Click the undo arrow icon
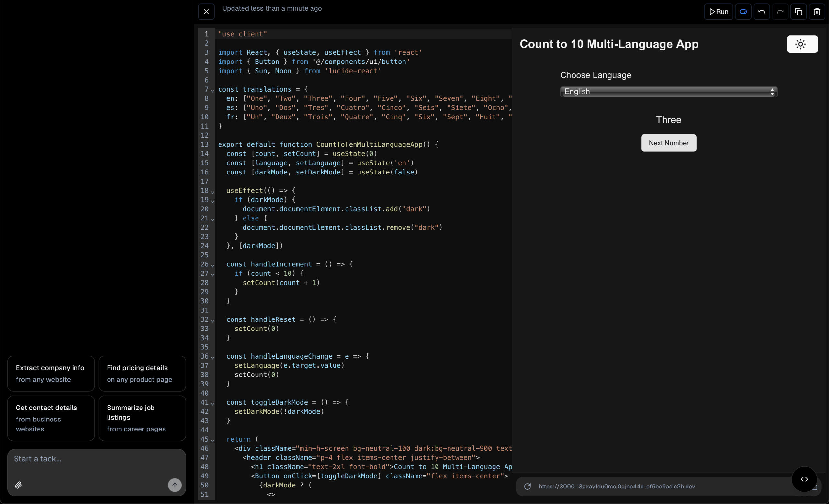 point(761,12)
